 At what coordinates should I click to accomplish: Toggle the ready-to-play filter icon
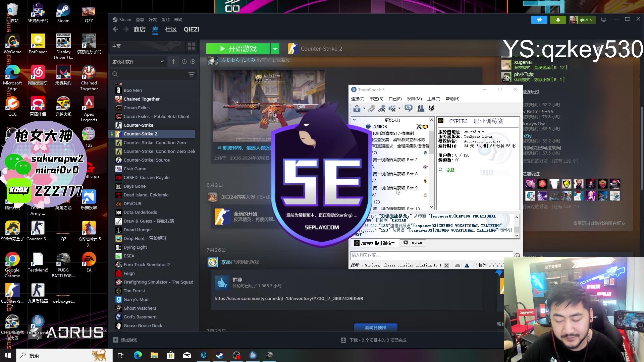193,62
